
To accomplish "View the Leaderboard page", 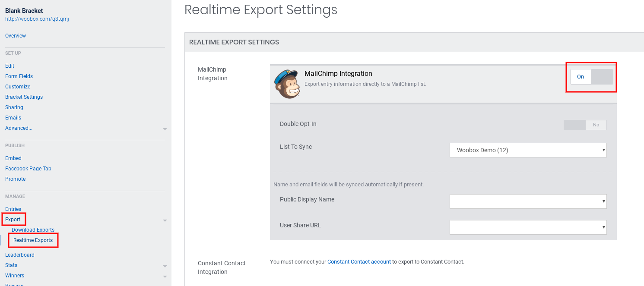I will click(20, 255).
